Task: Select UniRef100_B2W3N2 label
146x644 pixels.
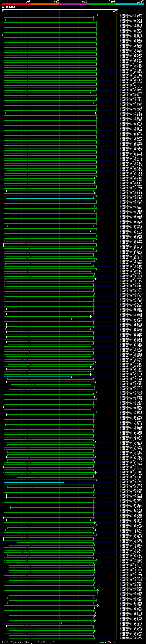Action: coord(131,347)
